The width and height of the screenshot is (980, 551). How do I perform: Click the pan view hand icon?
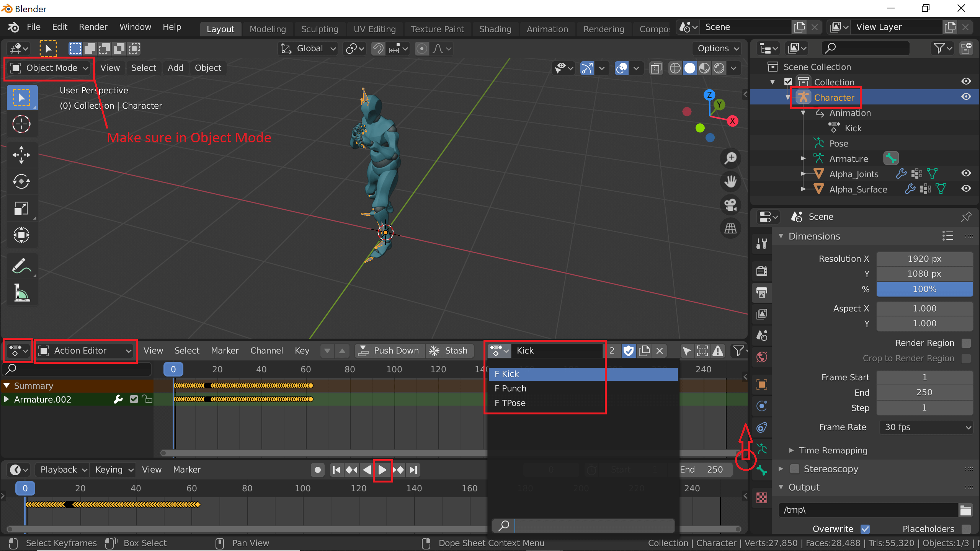point(730,181)
